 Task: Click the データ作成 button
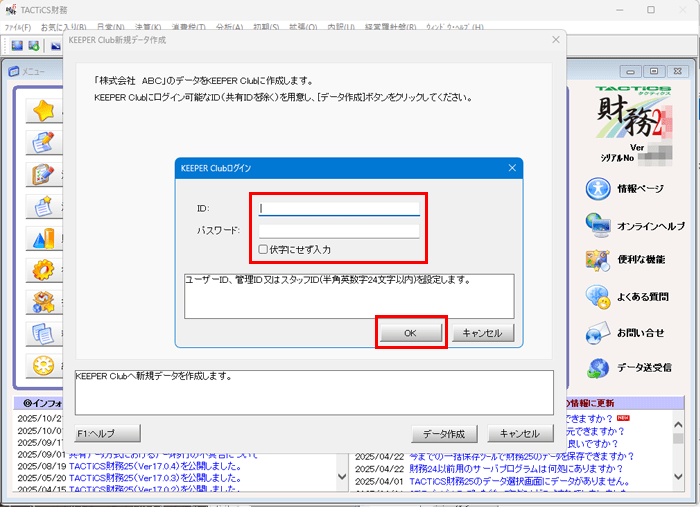point(443,434)
